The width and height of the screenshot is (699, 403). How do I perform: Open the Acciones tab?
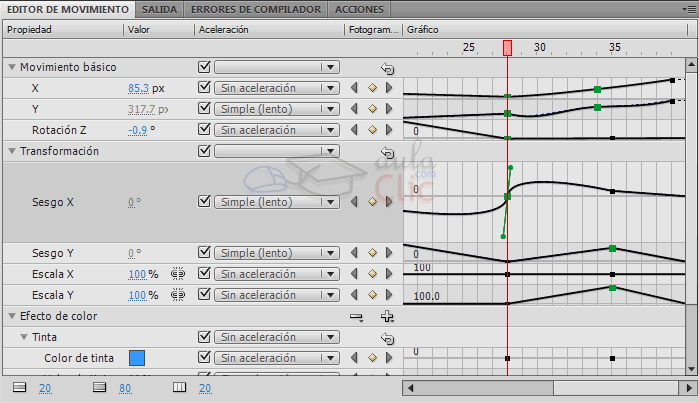coord(359,9)
